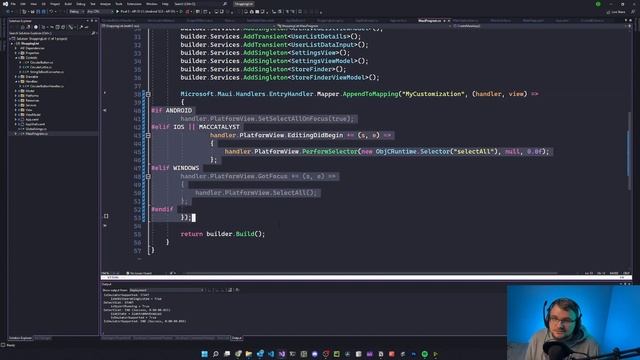Collapse code block at line 38
The image size is (640, 360).
coord(148,94)
